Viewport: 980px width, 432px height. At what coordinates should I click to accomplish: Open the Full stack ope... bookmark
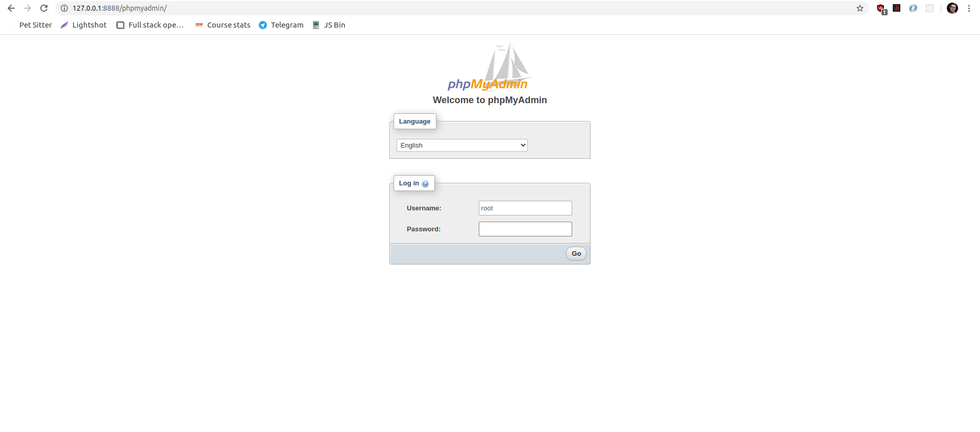click(150, 25)
